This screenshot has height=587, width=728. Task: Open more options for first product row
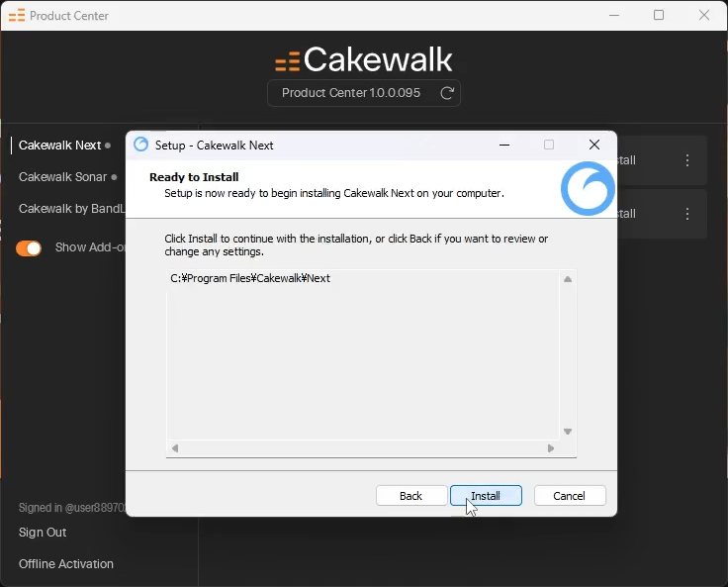[x=687, y=160]
